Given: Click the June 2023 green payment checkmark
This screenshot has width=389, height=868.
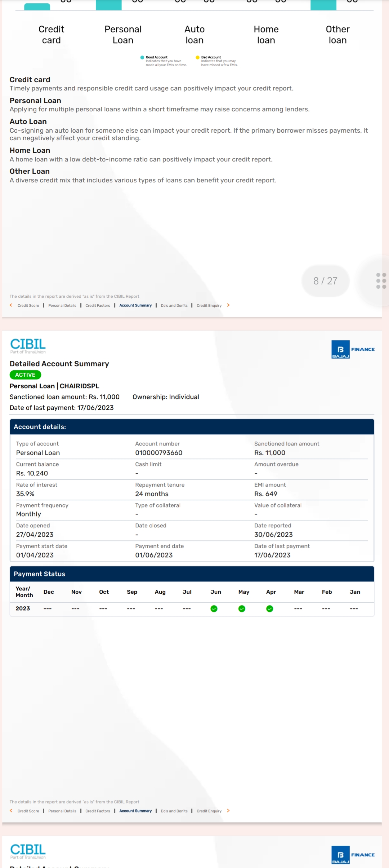Looking at the screenshot, I should (x=214, y=609).
